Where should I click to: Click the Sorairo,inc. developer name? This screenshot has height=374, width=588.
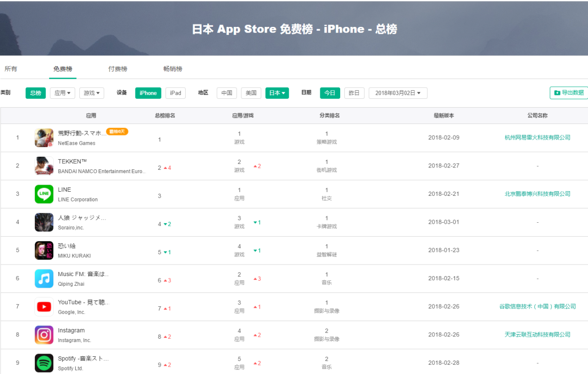(71, 228)
